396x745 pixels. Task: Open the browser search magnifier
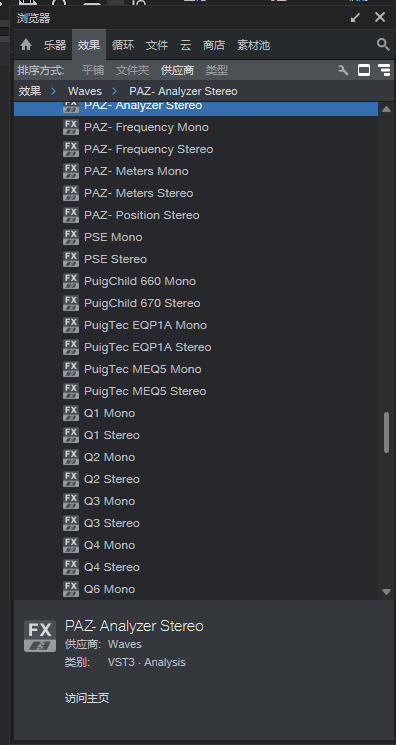pos(383,45)
